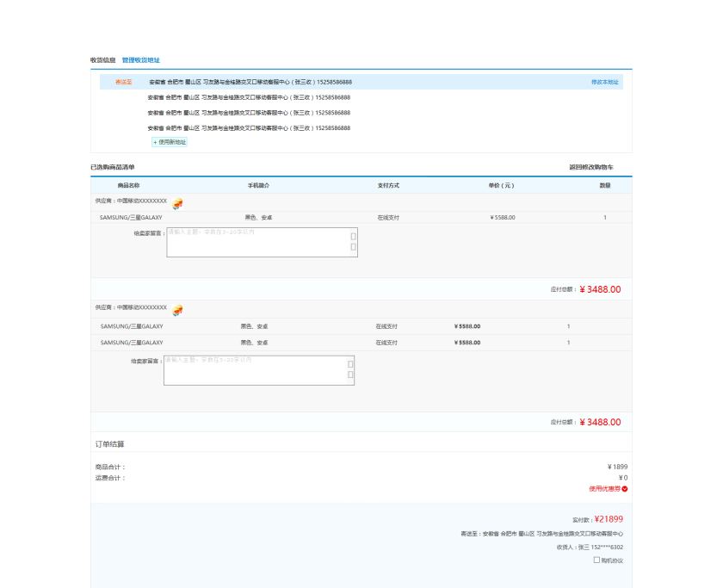The width and height of the screenshot is (723, 588).
Task: Tick the purchase agreement checkbox
Action: [x=596, y=560]
